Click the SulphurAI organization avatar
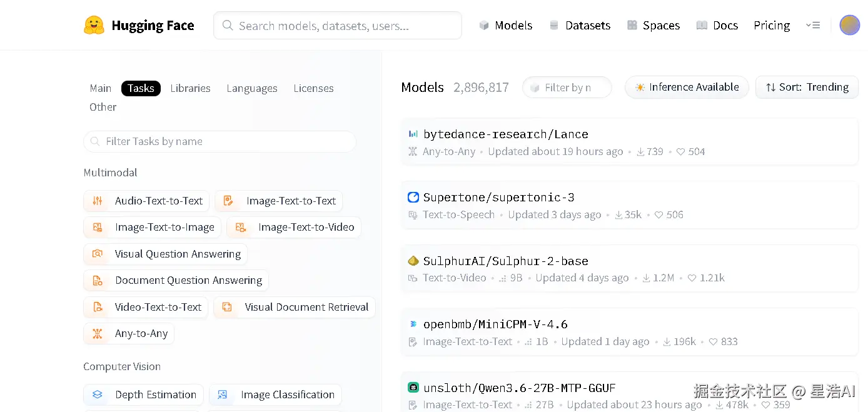The height and width of the screenshot is (412, 868). point(413,261)
